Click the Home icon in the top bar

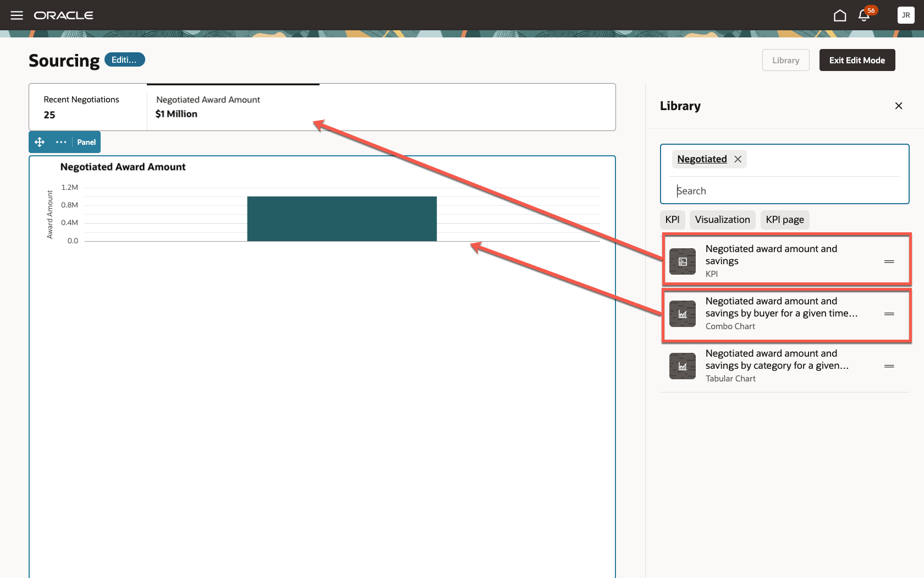840,15
